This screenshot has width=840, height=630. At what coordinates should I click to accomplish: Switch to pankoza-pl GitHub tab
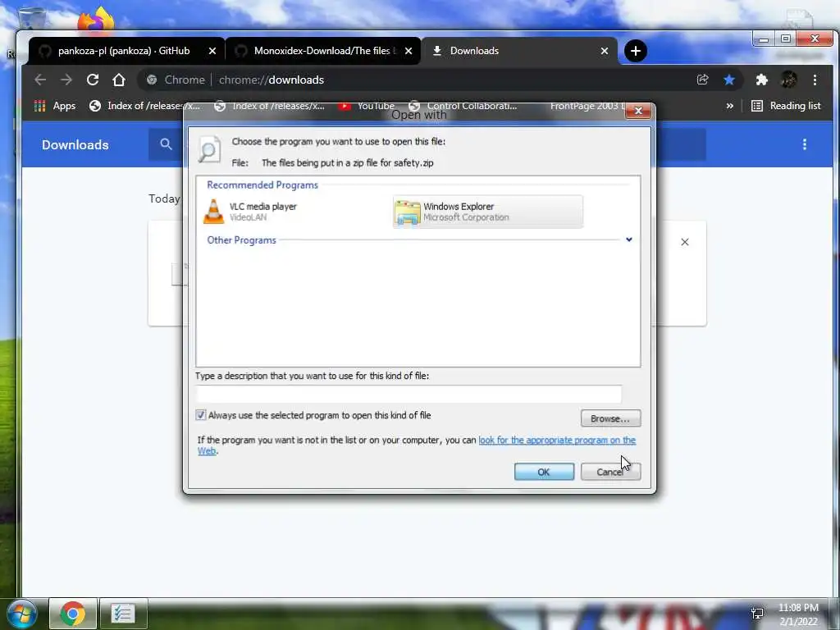tap(123, 51)
